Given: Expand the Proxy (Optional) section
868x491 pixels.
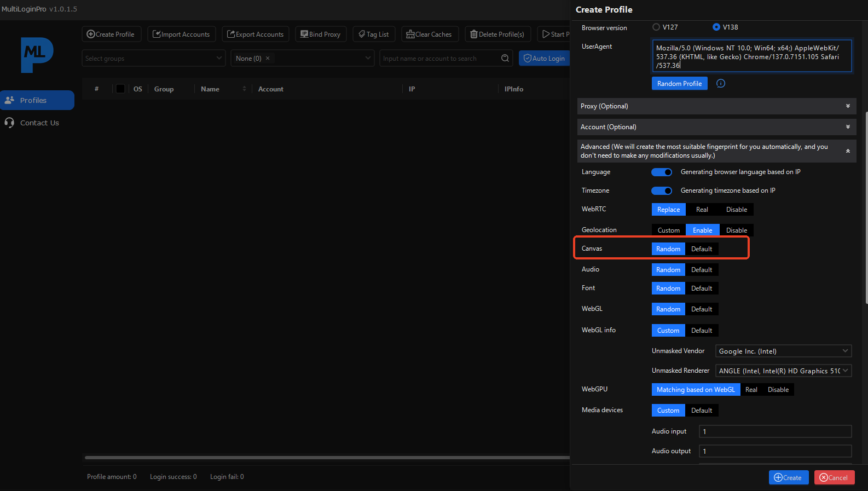Looking at the screenshot, I should click(716, 106).
